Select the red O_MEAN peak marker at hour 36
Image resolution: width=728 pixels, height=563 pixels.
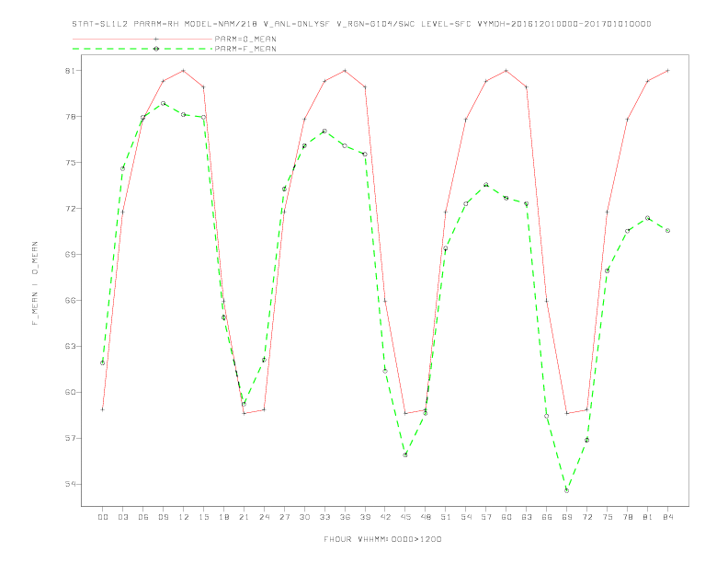[345, 71]
